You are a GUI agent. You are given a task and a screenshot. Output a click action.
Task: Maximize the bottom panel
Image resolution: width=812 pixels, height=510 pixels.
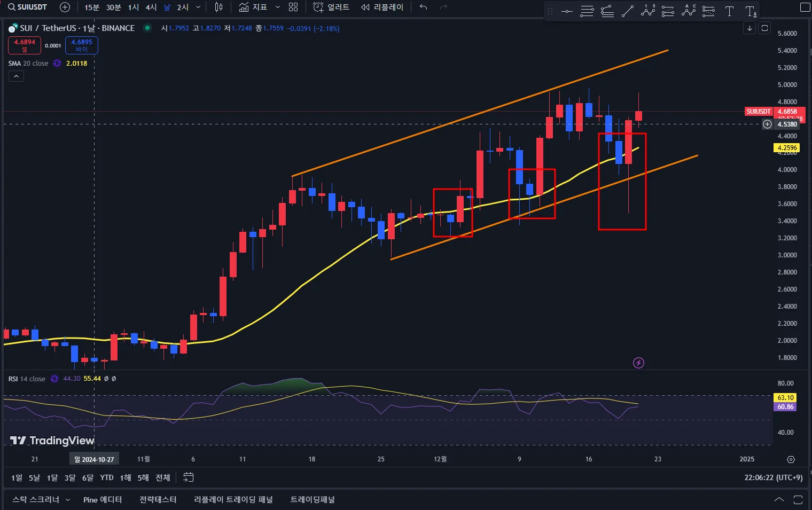pos(798,499)
